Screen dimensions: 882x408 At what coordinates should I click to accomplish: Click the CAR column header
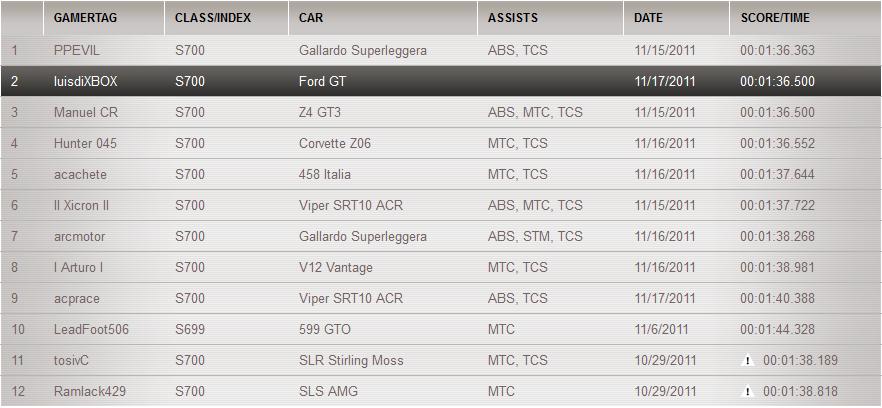(x=311, y=18)
